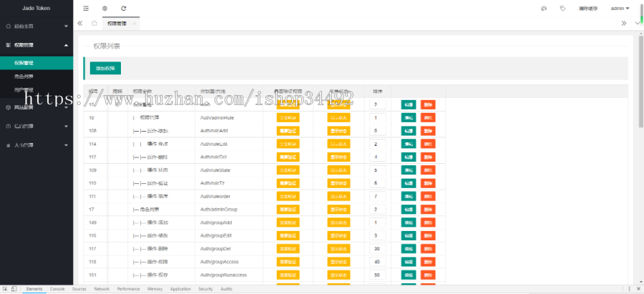The image size is (644, 294).
Task: Toggle 需要验证 for Auth/groupAccess row
Action: coord(288,262)
